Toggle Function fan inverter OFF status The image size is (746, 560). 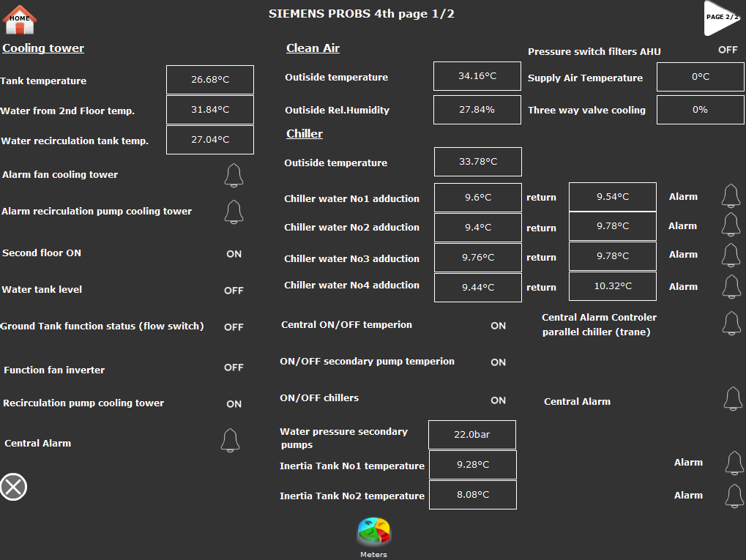coord(234,367)
